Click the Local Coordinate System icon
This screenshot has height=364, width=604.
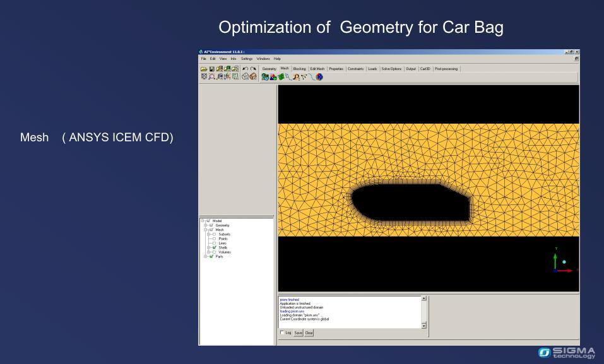click(227, 77)
